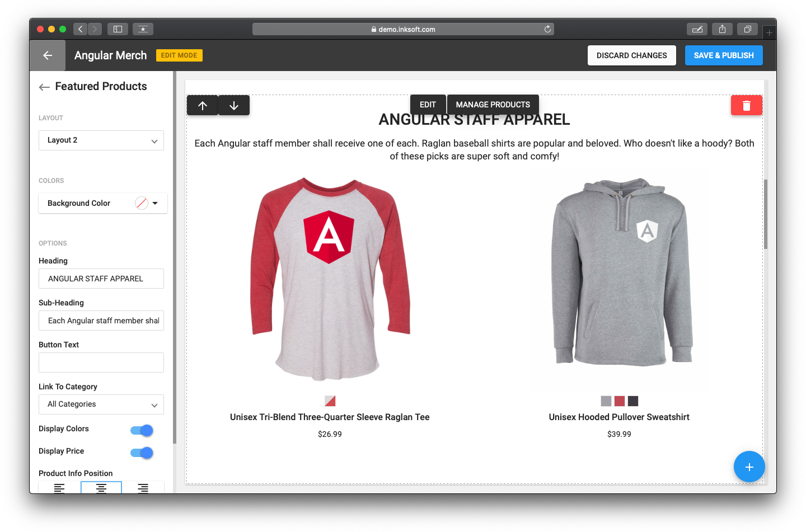Toggle Display Colors switch
This screenshot has height=532, width=806.
click(x=142, y=430)
